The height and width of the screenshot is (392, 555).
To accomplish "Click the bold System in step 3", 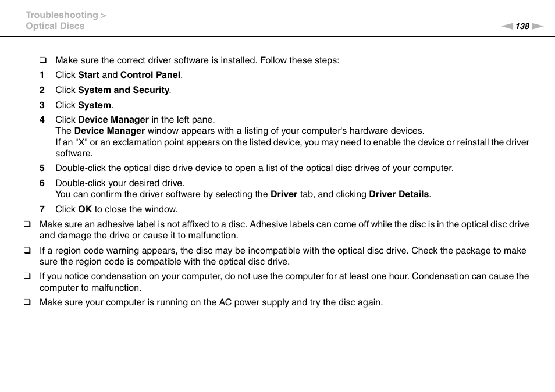I will click(x=94, y=105).
